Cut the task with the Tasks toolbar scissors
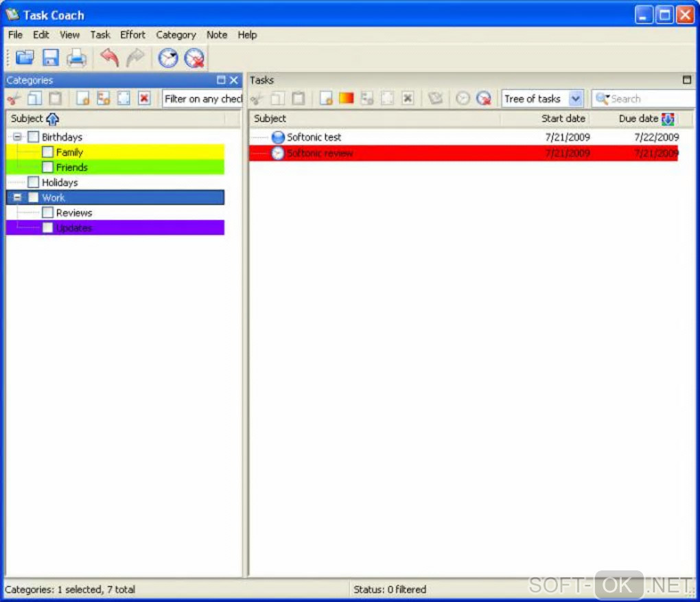This screenshot has height=602, width=700. (x=257, y=98)
